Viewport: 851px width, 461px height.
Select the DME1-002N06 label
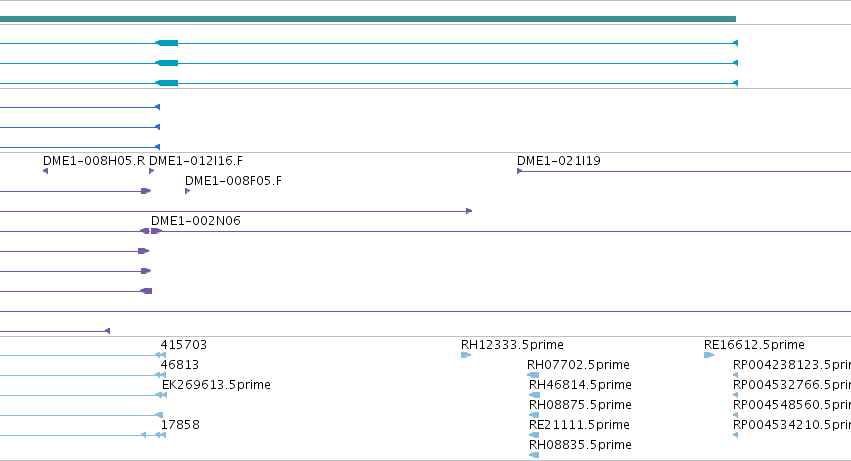click(x=195, y=221)
